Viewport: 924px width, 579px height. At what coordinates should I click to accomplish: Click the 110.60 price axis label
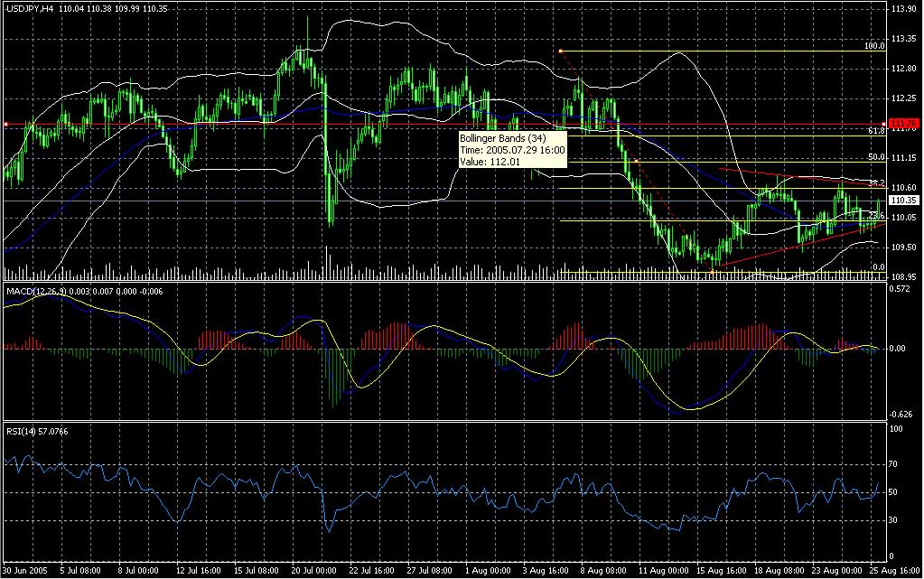point(904,188)
